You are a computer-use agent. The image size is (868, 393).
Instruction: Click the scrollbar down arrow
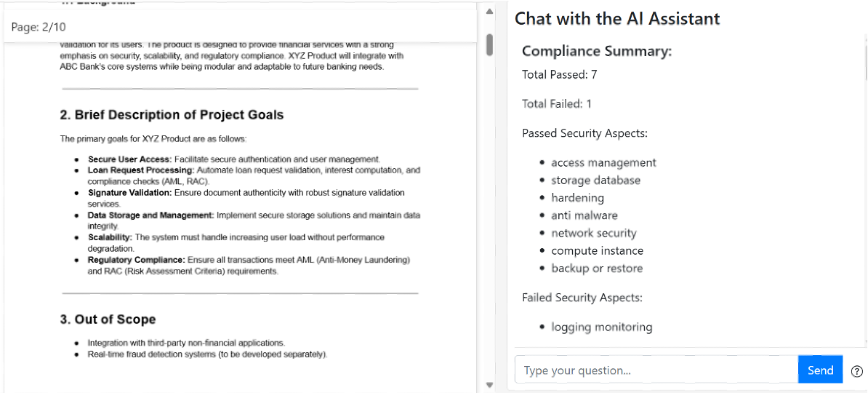[x=489, y=385]
